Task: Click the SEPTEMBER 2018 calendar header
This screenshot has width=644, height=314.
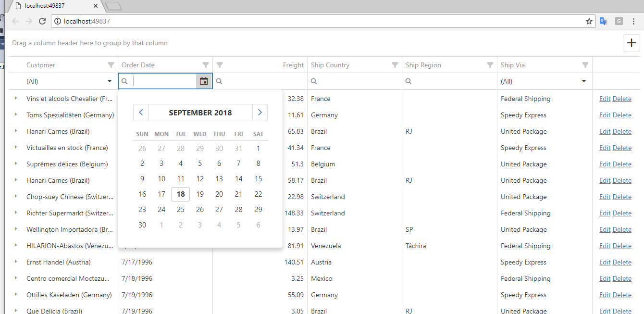Action: (x=200, y=112)
